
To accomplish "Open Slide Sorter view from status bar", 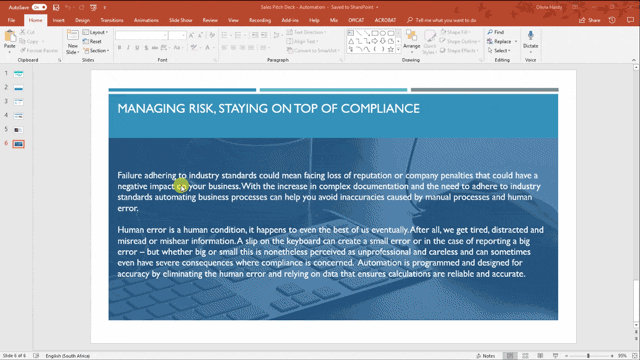I will pyautogui.click(x=525, y=356).
